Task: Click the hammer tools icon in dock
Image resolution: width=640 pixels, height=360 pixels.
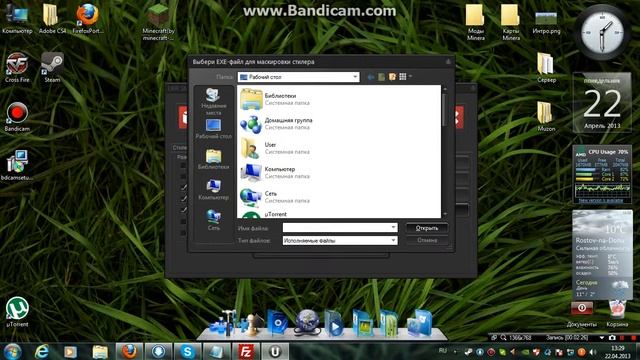Action: (222, 323)
